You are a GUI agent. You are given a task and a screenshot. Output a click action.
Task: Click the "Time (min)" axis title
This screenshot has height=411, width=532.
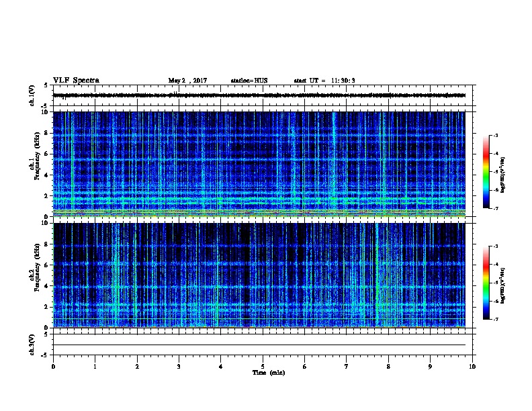(x=269, y=373)
